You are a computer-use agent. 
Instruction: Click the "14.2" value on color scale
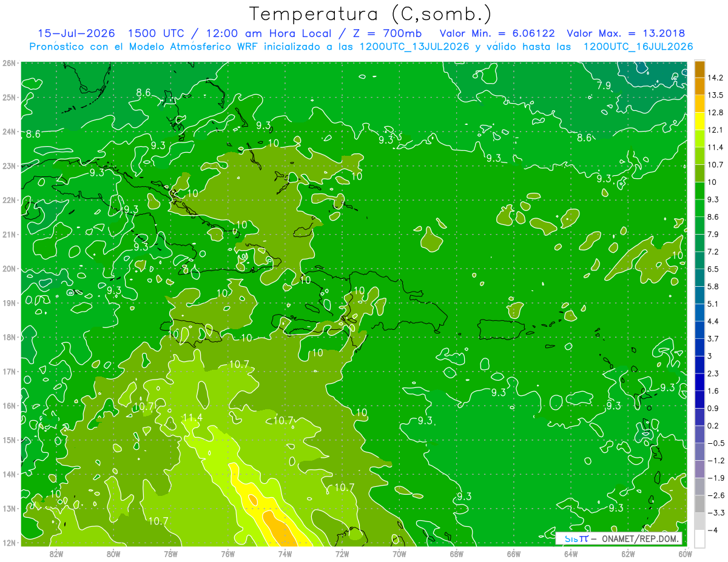pos(716,78)
